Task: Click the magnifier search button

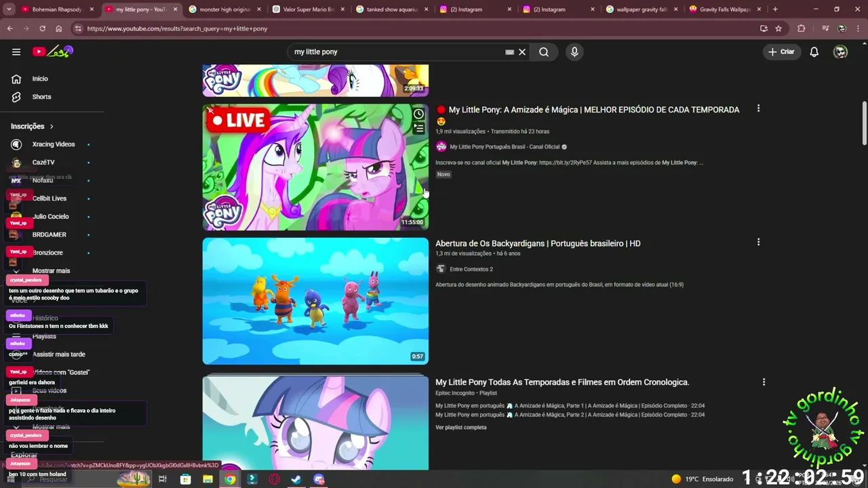Action: (x=544, y=52)
